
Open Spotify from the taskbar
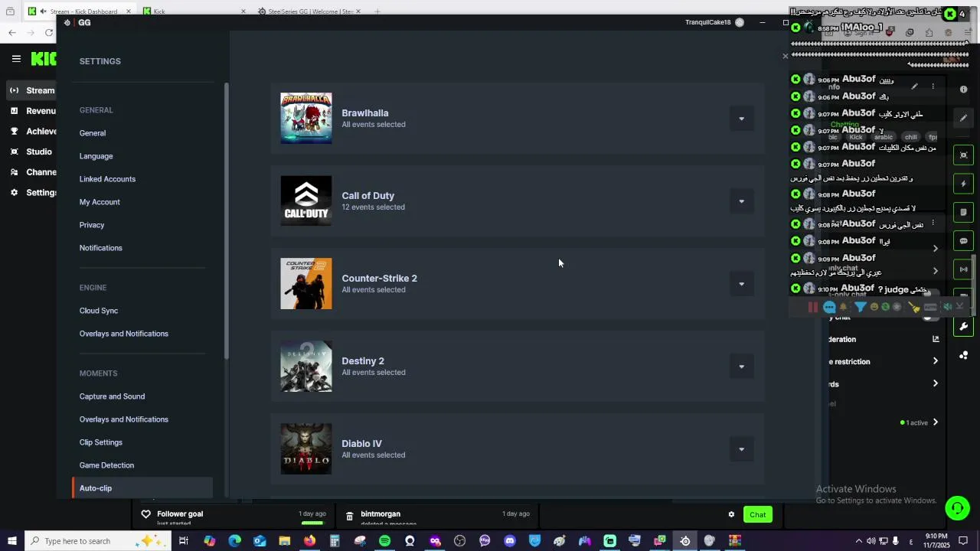coord(384,541)
